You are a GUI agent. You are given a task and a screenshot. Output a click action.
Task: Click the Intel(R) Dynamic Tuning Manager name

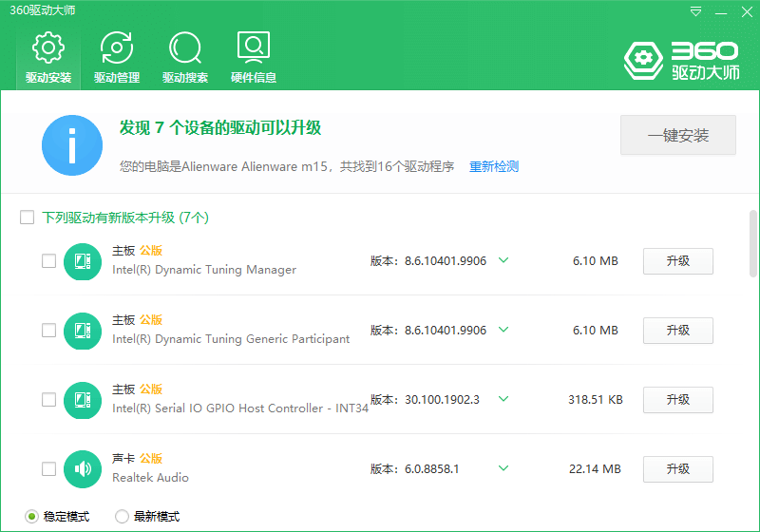(x=204, y=270)
